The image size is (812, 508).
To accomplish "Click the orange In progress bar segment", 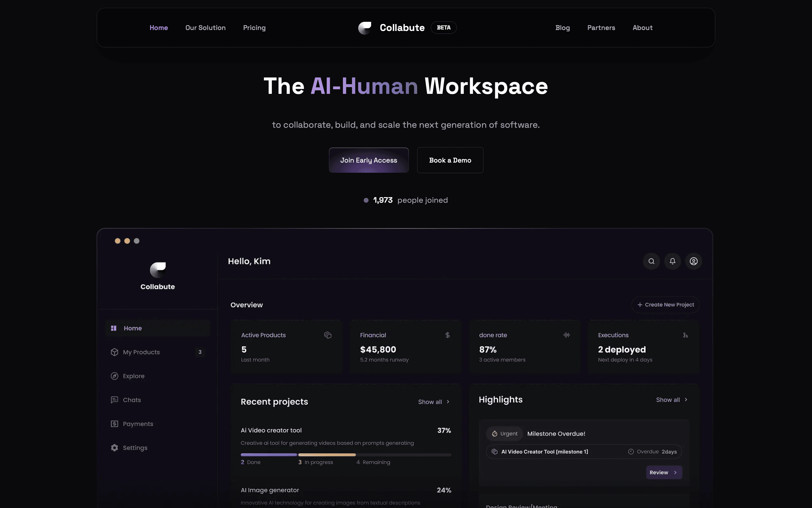I will [327, 455].
